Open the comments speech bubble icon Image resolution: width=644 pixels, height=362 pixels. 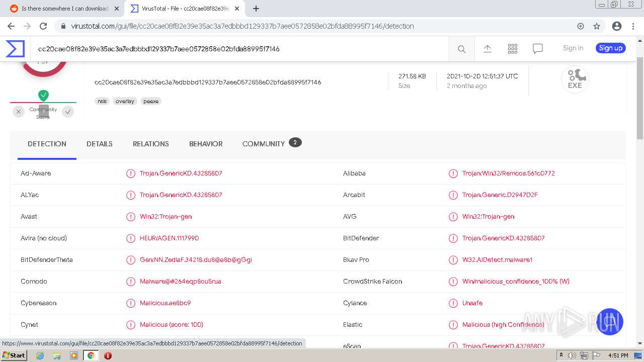pos(538,49)
